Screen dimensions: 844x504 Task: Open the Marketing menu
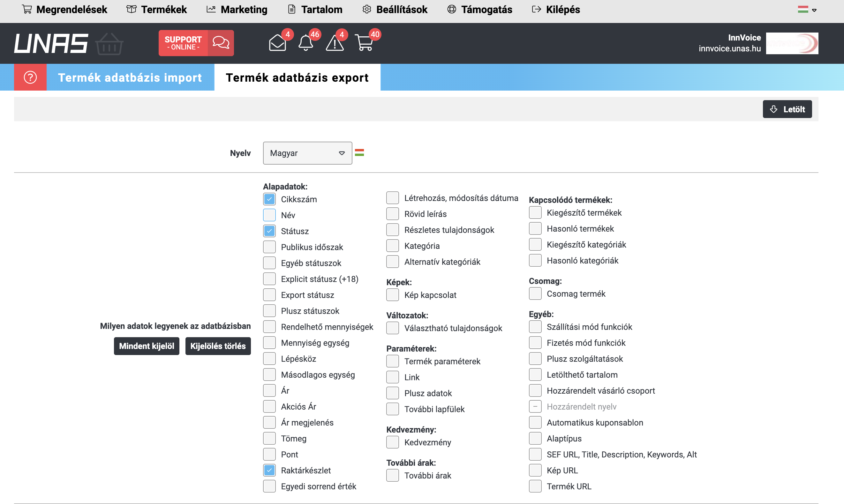point(237,10)
